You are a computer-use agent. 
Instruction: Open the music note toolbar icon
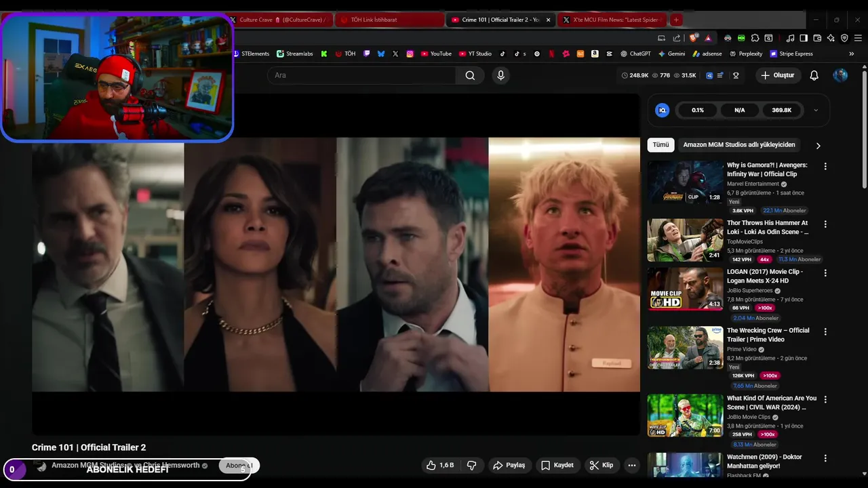tap(790, 38)
